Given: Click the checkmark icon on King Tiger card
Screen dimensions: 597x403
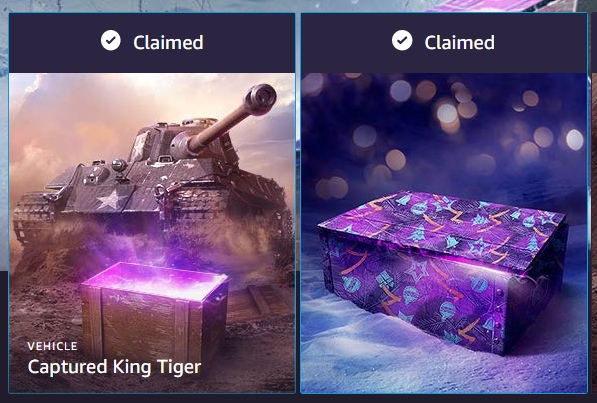Looking at the screenshot, I should coord(111,41).
